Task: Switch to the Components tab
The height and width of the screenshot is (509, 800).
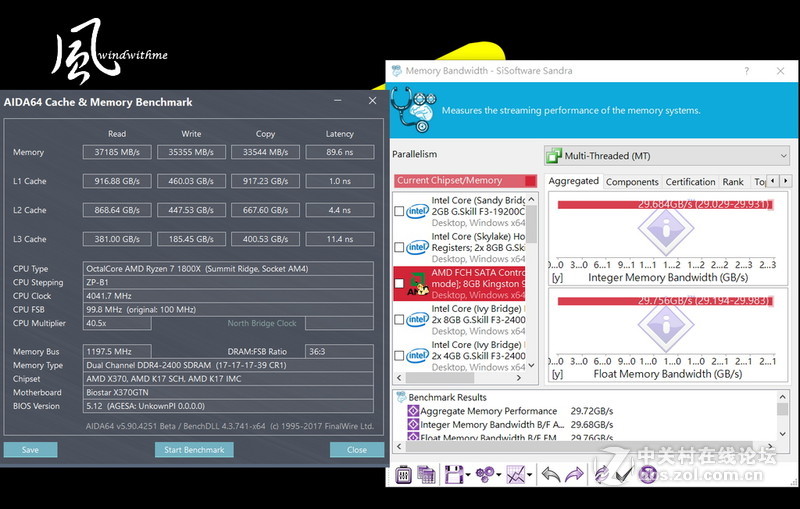Action: [x=632, y=182]
